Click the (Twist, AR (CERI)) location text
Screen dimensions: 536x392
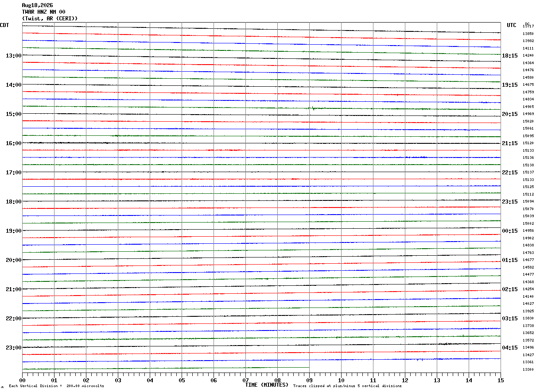click(50, 19)
